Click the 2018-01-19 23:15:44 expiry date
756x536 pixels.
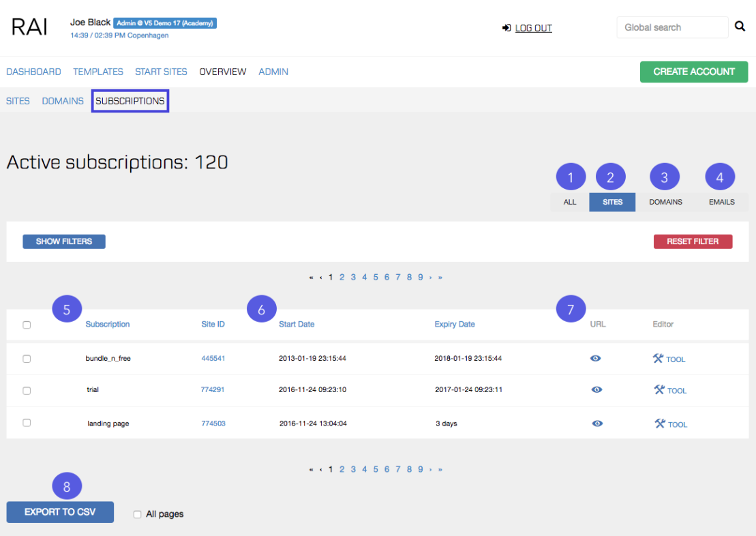468,359
